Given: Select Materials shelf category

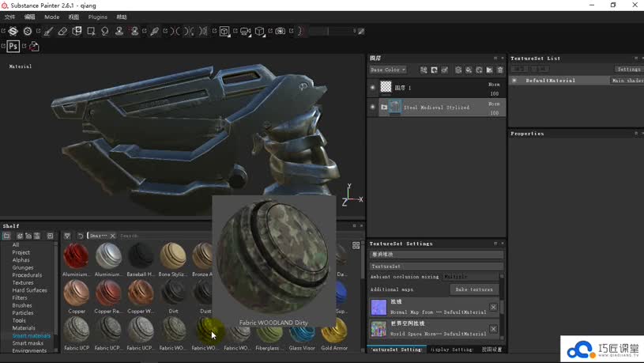Looking at the screenshot, I should pos(24,328).
